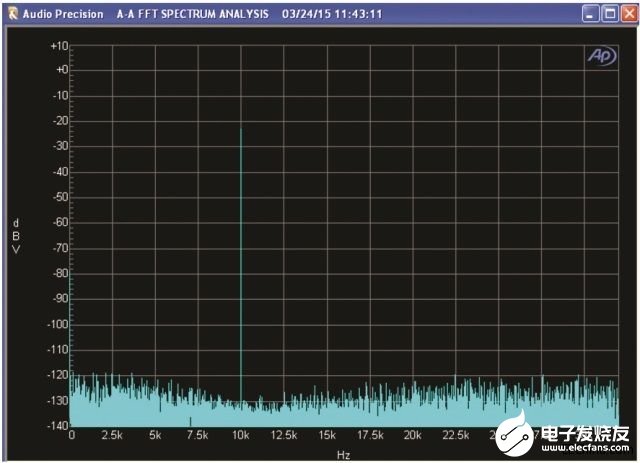Click the '10k' x-axis label
Screen dimensions: 640x463
241,436
